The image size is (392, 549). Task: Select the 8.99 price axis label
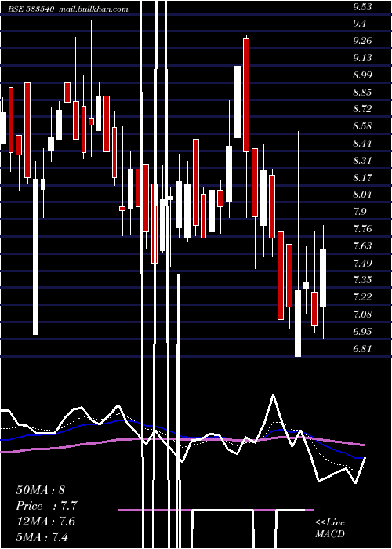(362, 75)
